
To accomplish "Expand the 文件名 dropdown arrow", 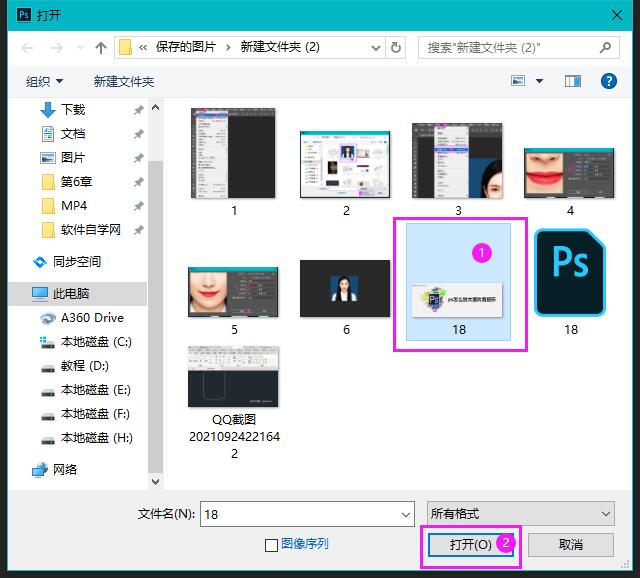I will [406, 514].
